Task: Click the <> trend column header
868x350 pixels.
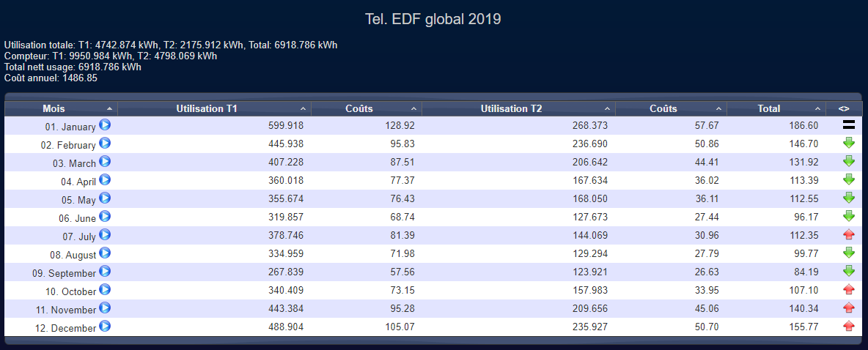Action: (844, 109)
